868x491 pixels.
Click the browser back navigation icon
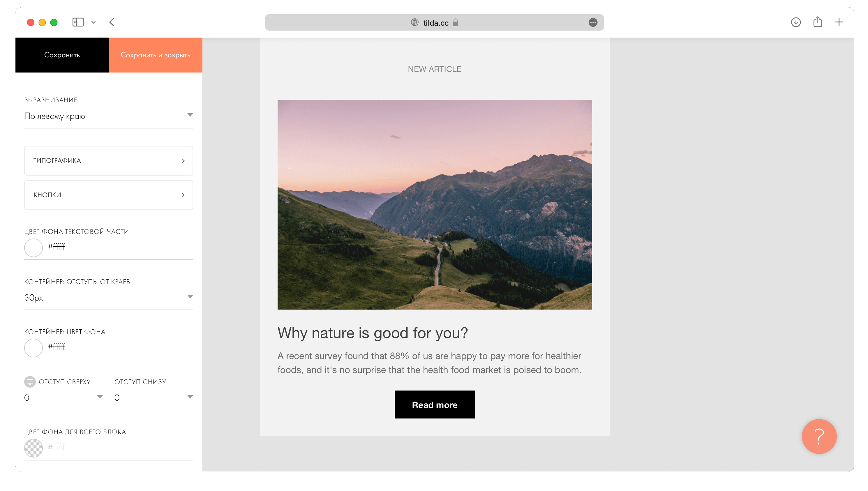(x=112, y=23)
